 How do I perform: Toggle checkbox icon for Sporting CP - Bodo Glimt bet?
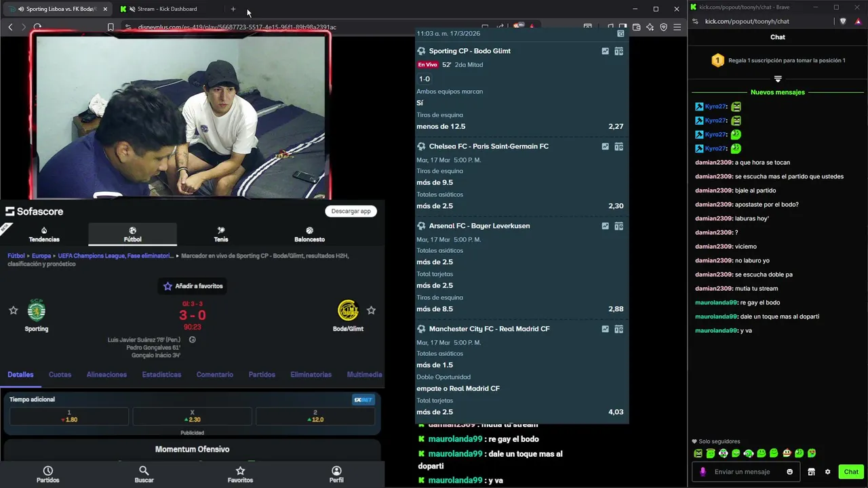pos(606,51)
